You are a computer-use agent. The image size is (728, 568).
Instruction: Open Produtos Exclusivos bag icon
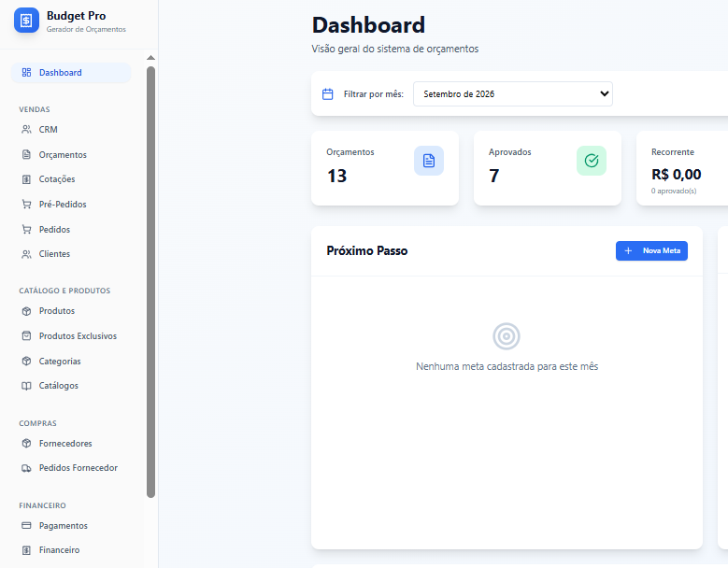coord(26,335)
